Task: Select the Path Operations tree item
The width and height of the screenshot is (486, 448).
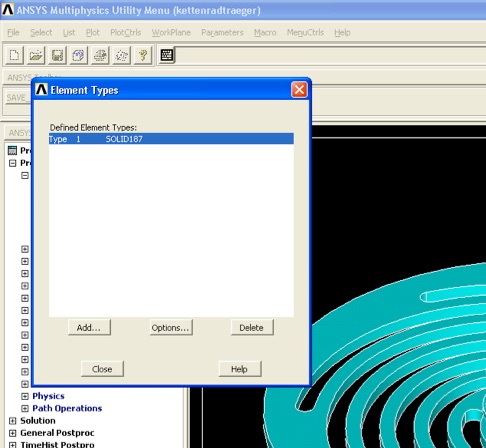Action: 67,408
